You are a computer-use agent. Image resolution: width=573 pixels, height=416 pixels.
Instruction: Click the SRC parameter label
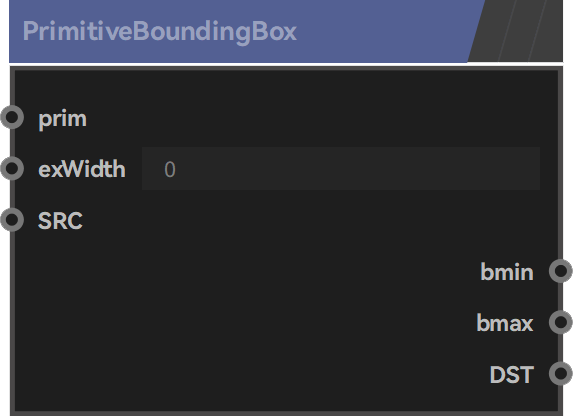pos(60,220)
